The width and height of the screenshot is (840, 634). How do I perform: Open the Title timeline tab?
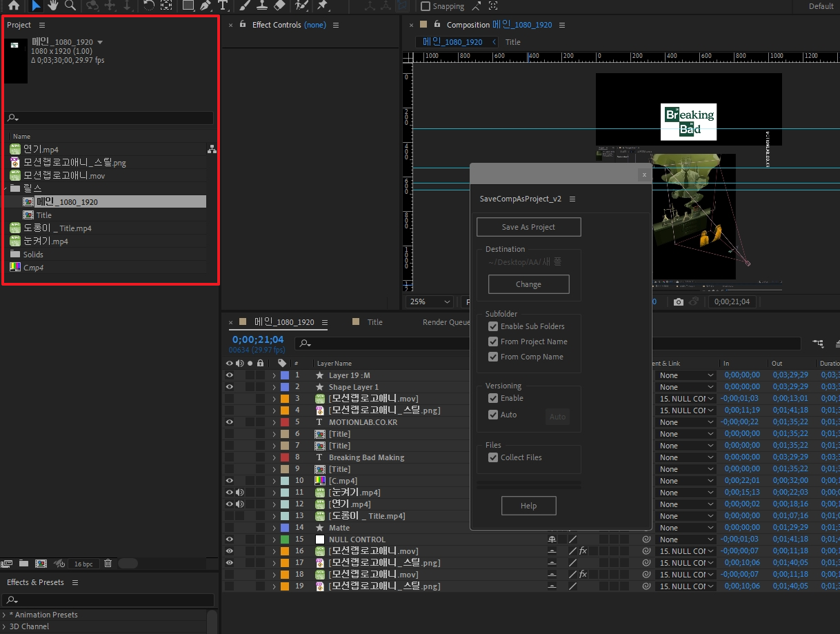point(374,322)
